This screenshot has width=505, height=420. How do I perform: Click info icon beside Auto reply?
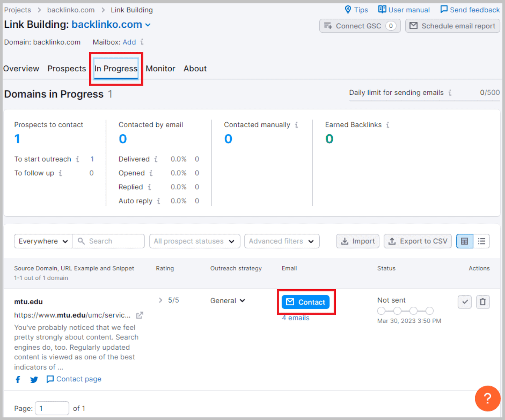[158, 201]
